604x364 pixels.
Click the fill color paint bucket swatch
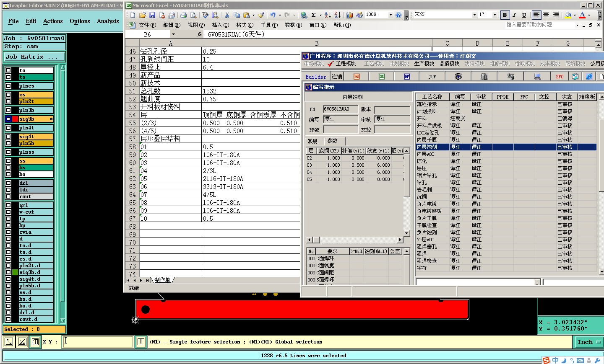568,15
